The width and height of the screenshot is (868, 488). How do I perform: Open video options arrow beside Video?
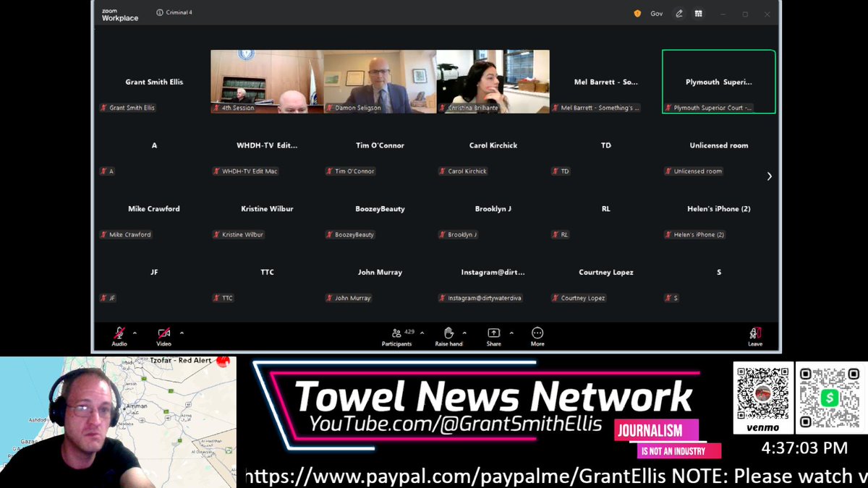click(182, 333)
